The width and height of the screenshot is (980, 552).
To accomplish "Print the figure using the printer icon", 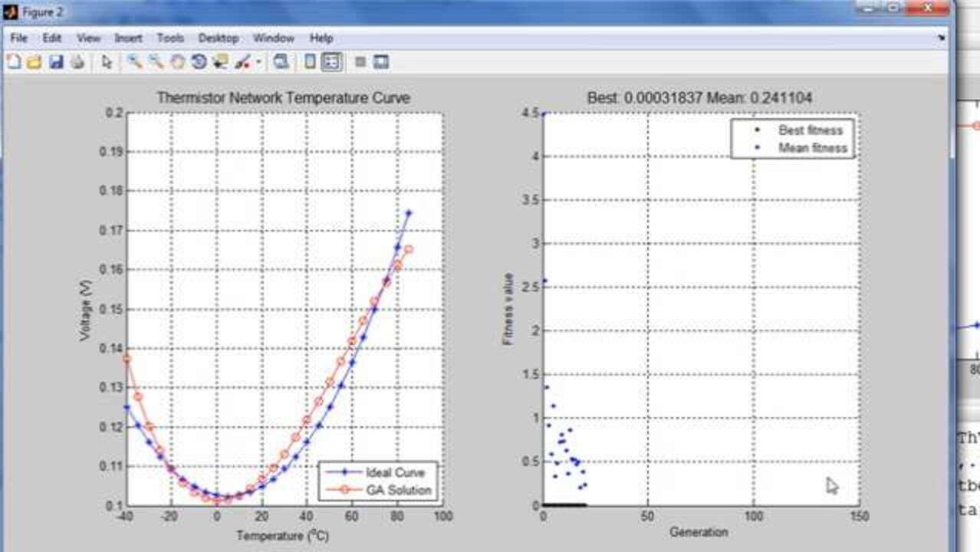I will [77, 63].
